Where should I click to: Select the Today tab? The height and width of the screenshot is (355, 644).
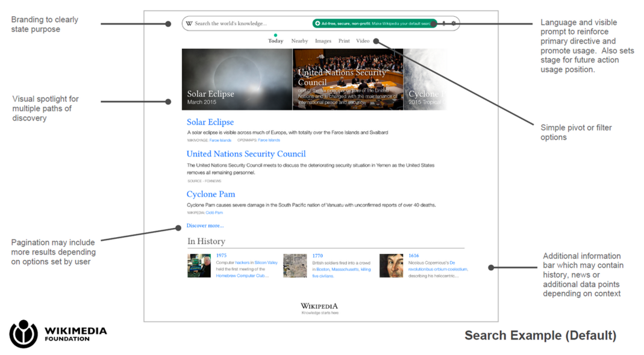tap(275, 41)
